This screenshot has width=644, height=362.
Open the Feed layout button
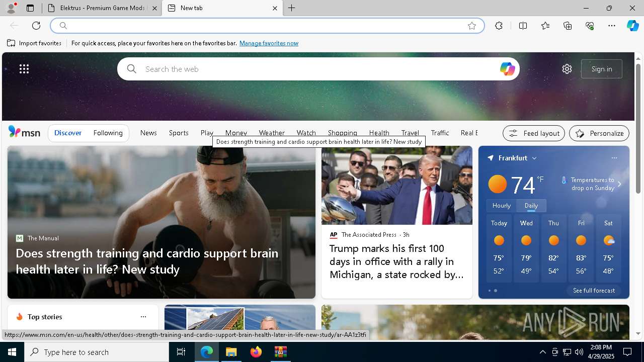point(534,133)
